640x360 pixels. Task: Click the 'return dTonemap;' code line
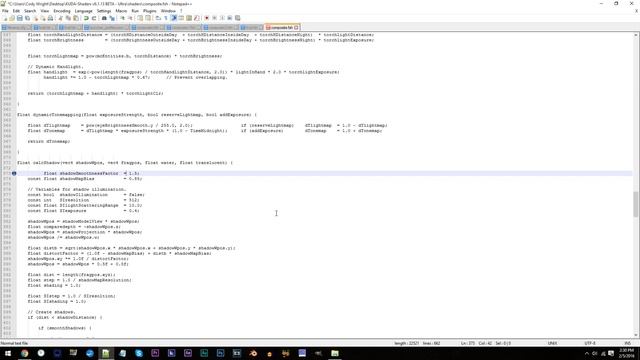pos(49,141)
